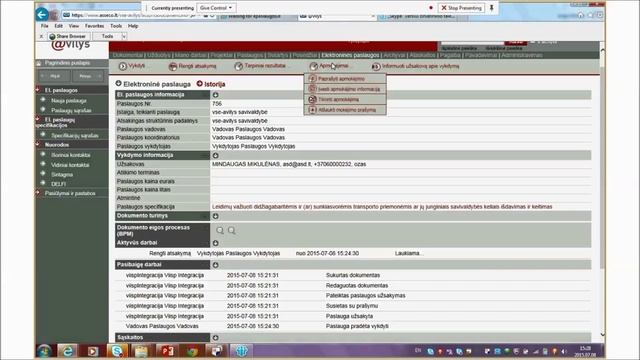The height and width of the screenshot is (360, 640).
Task: Open Chrome from taskbar
Action: [192, 351]
